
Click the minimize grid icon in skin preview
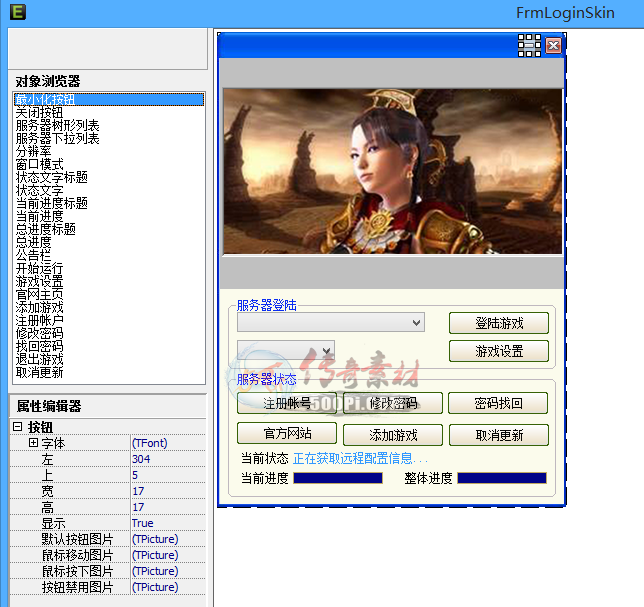pos(529,45)
